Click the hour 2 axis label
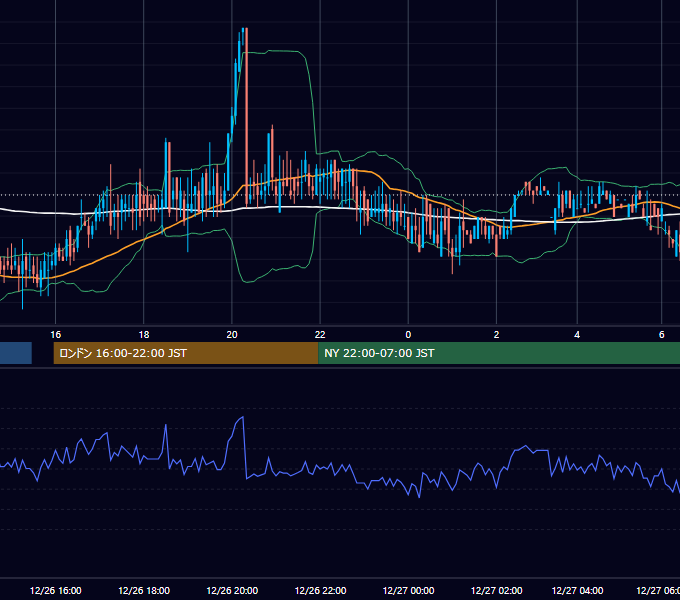Viewport: 680px width, 600px height. click(x=497, y=335)
